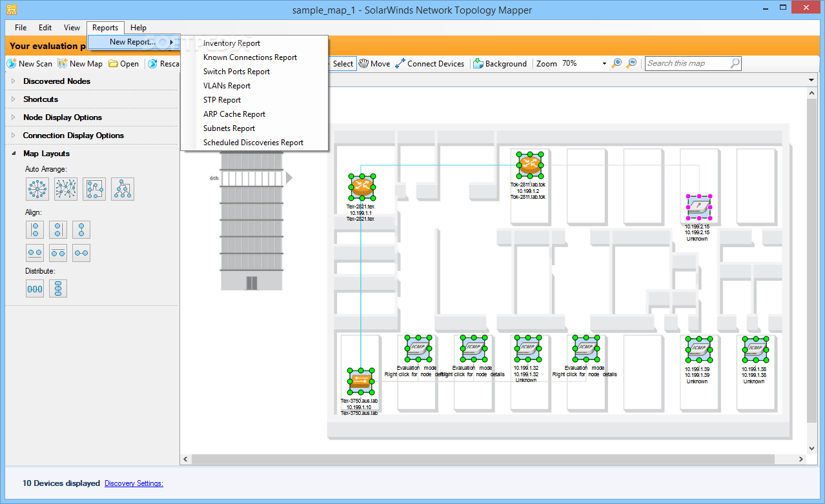825x504 pixels.
Task: Select the Tok-2811.lab.tok router node
Action: 529,165
